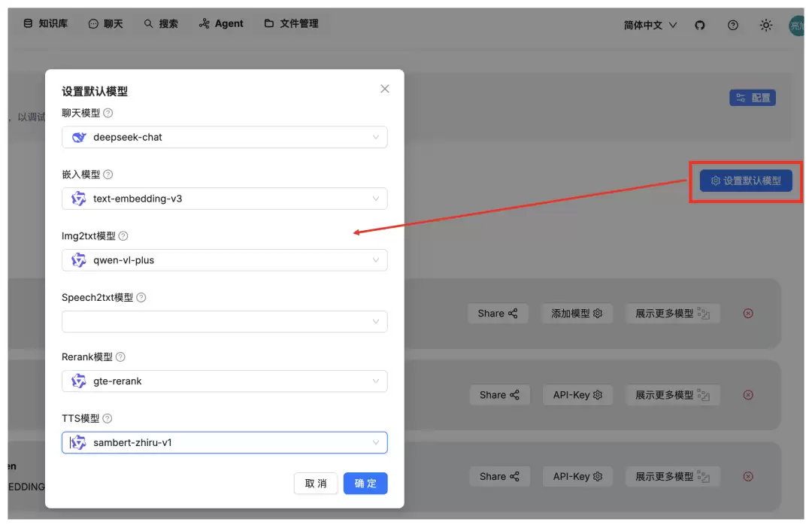Delete provider in the bottom row

point(748,476)
